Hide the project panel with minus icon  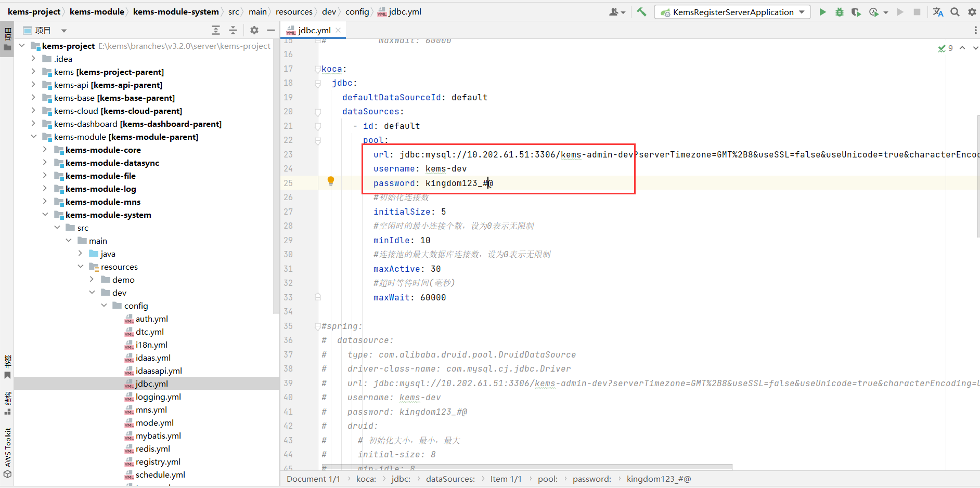271,30
